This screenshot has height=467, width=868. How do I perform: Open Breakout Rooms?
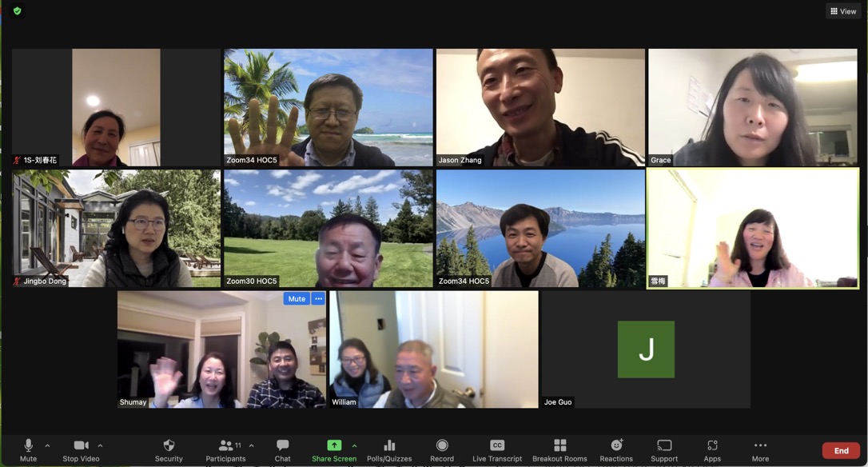(x=559, y=446)
